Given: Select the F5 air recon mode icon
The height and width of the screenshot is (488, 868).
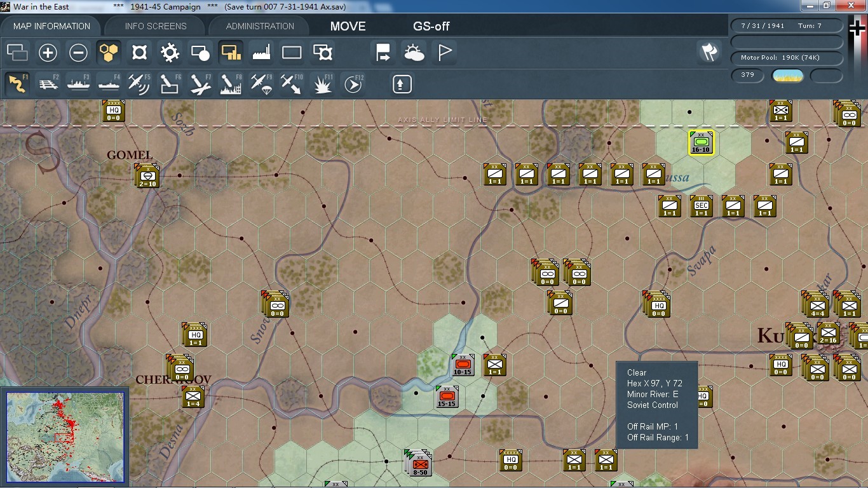Looking at the screenshot, I should pos(139,84).
